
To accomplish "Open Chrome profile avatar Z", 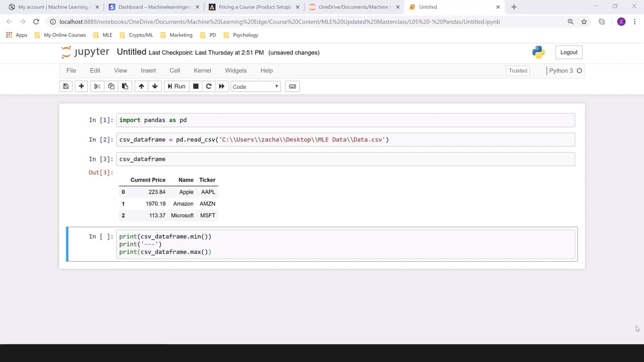I will (x=621, y=21).
